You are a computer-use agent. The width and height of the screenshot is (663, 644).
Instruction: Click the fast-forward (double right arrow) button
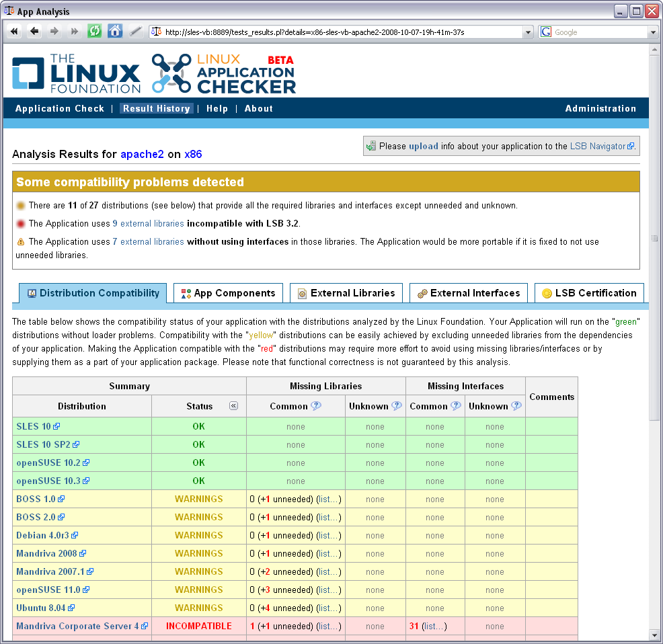coord(75,32)
